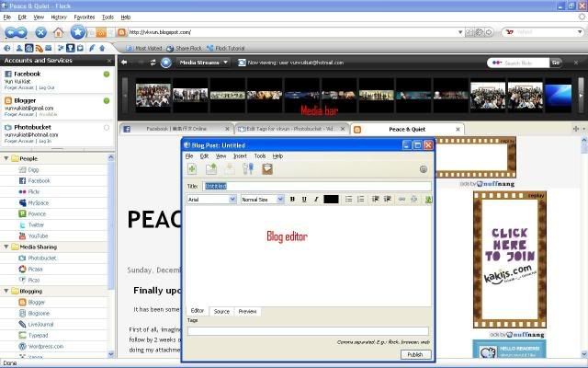Viewport: 588px width, 368px height.
Task: Open the URL bar history dropdown
Action: click(460, 32)
